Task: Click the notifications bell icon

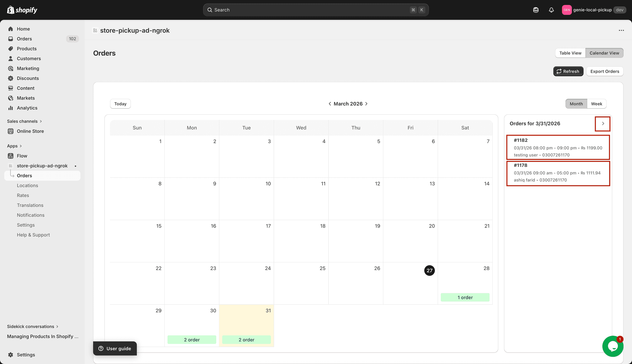Action: (551, 10)
